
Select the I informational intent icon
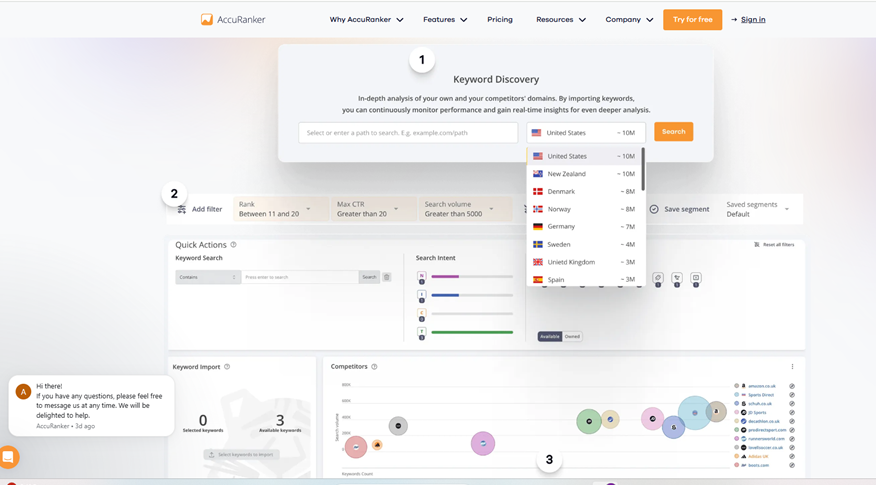pos(422,294)
